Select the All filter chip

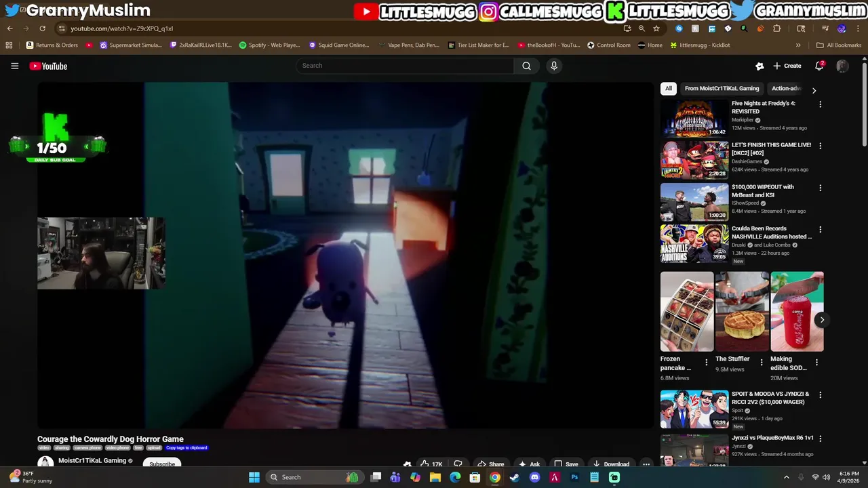pyautogui.click(x=669, y=88)
